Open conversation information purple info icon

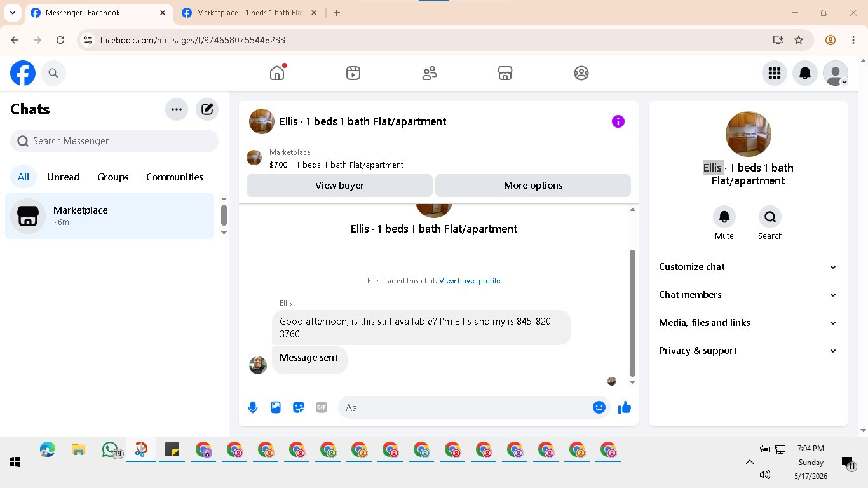(618, 121)
